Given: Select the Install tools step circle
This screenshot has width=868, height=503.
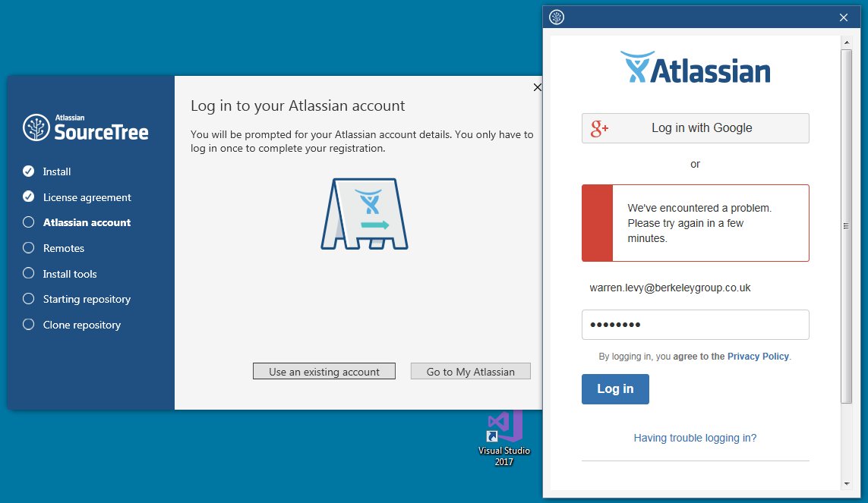Looking at the screenshot, I should pyautogui.click(x=28, y=273).
